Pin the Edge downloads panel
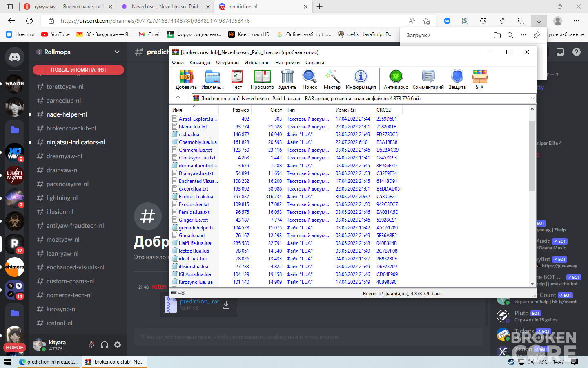Screen dimensions: 588x368 coord(537,35)
